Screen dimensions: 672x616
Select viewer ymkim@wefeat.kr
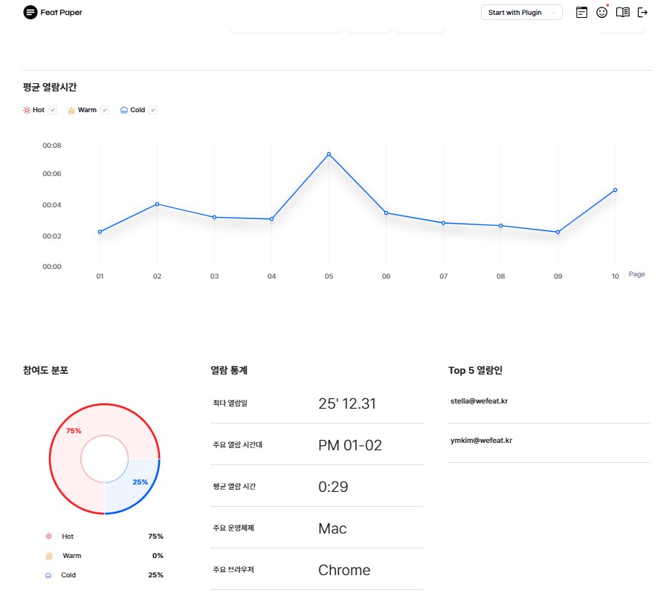[x=481, y=441]
